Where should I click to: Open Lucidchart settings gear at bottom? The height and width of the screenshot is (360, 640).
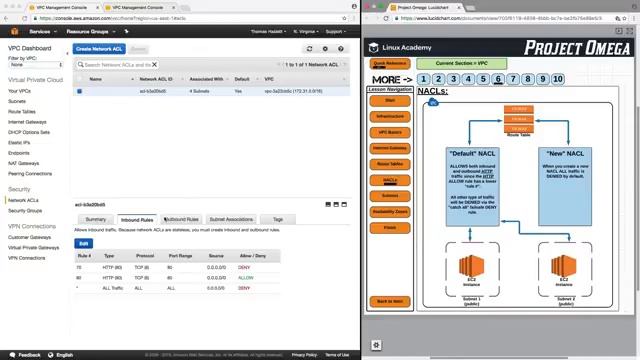(376, 345)
